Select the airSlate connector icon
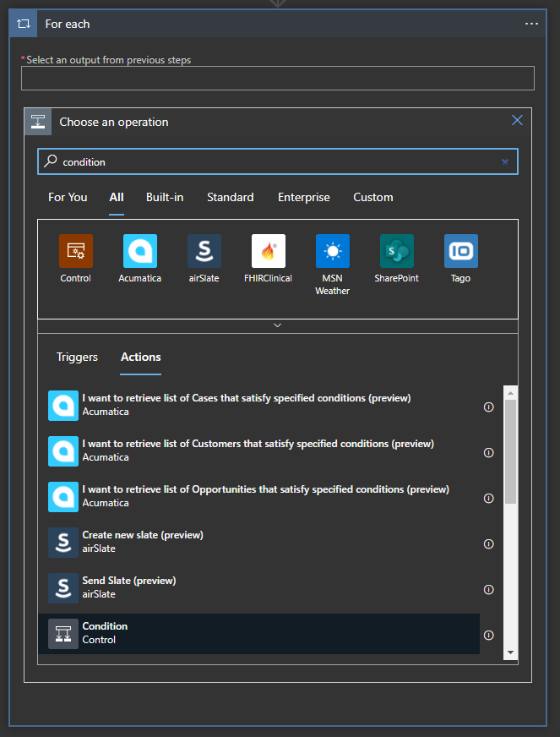The image size is (560, 737). coord(204,251)
